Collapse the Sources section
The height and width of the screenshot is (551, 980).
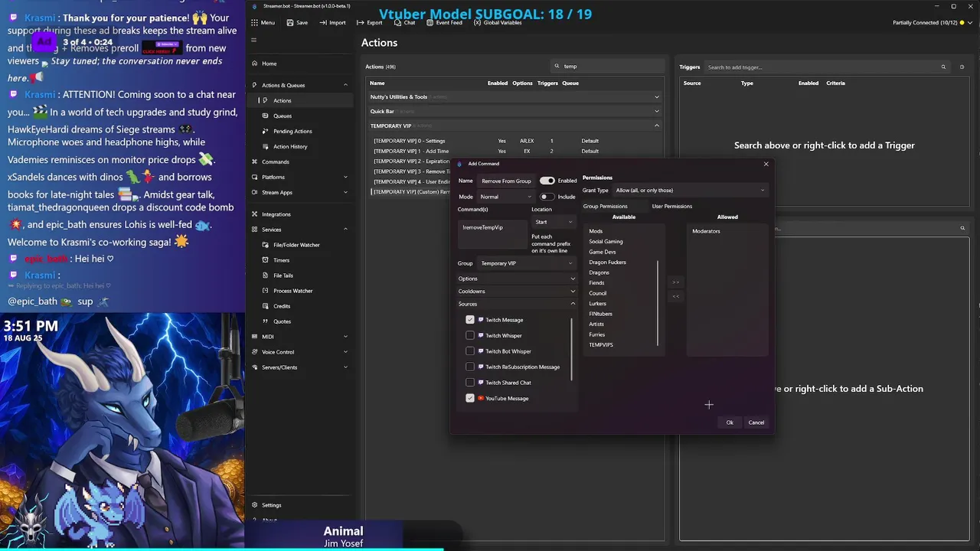(x=517, y=304)
